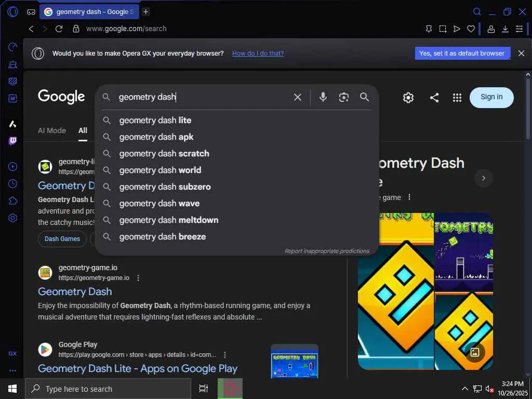Submit search with the magnifier button

coord(364,97)
